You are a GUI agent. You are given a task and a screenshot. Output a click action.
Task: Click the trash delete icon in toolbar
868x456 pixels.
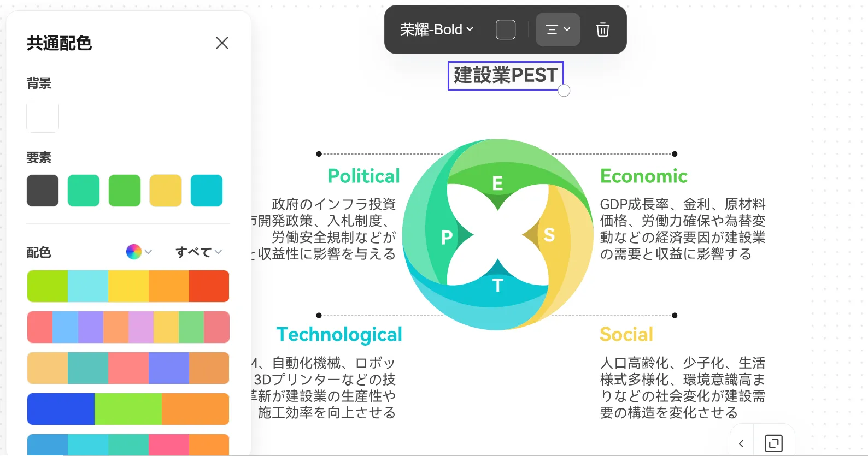pyautogui.click(x=602, y=29)
